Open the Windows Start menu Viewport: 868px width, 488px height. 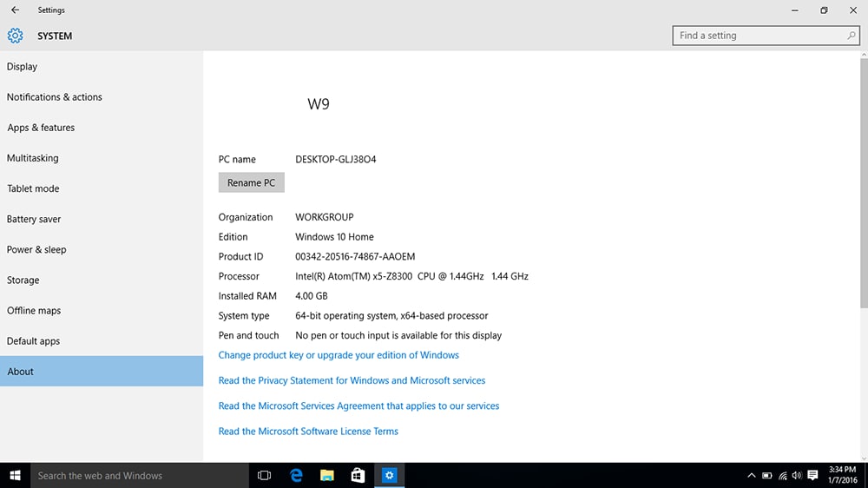tap(15, 476)
